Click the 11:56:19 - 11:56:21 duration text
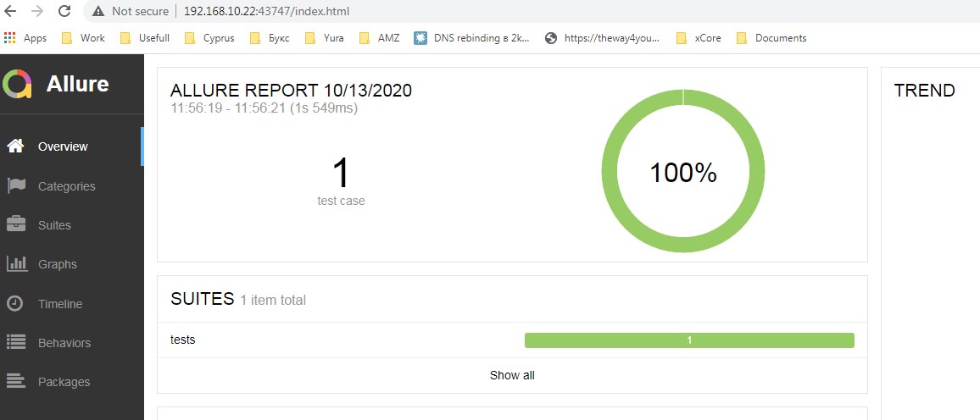980x420 pixels. 264,108
